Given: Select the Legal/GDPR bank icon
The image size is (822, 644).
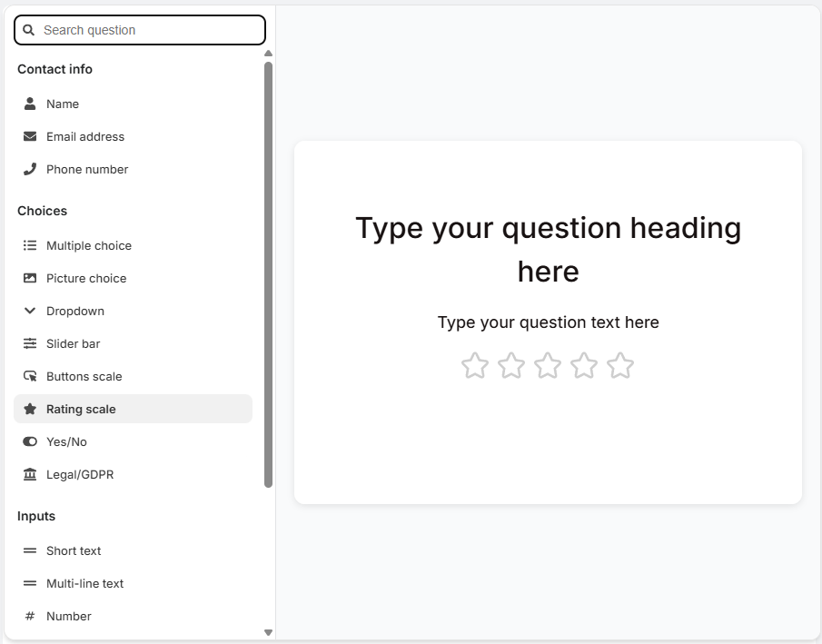Looking at the screenshot, I should tap(30, 474).
